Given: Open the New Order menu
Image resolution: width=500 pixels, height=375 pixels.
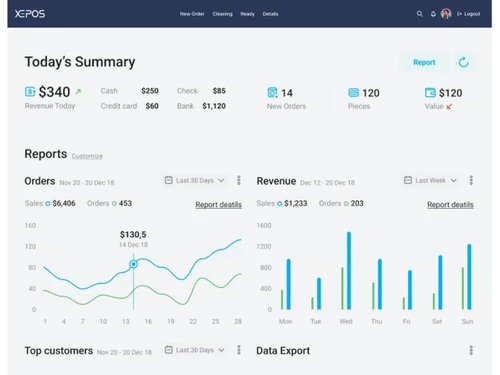Looking at the screenshot, I should click(x=192, y=14).
